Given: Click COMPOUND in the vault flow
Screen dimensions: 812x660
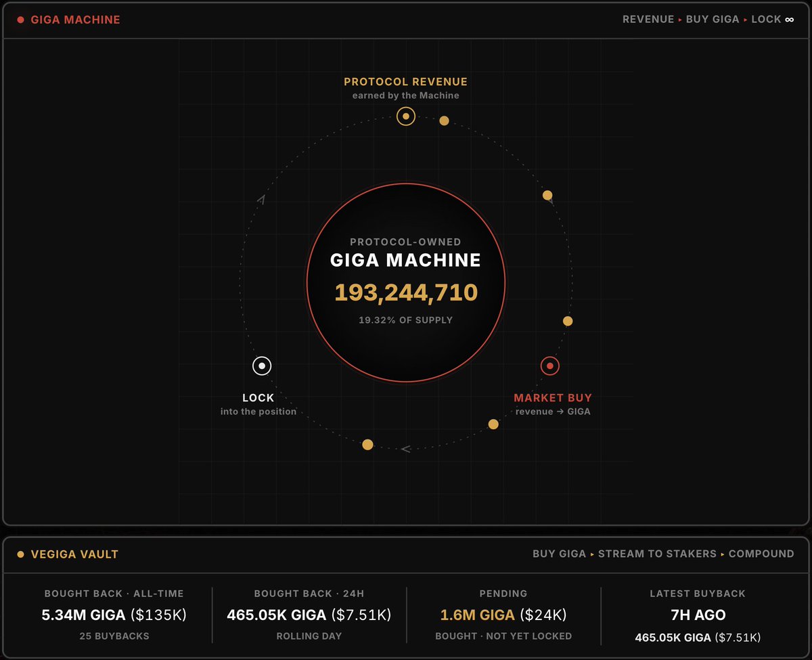Looking at the screenshot, I should 761,554.
